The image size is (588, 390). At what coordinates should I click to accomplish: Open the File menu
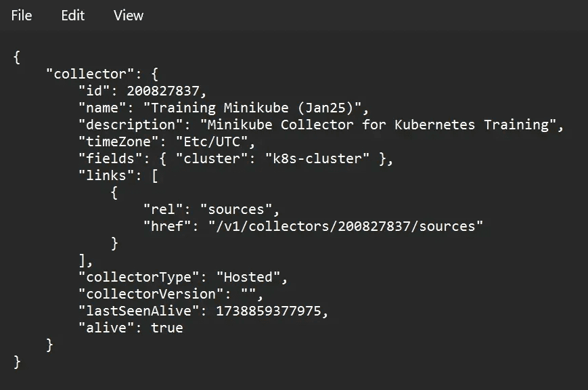pos(21,15)
